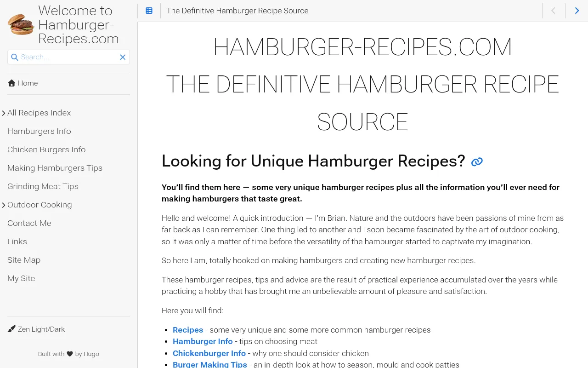
Task: Go to the next page arrow
Action: tap(577, 11)
